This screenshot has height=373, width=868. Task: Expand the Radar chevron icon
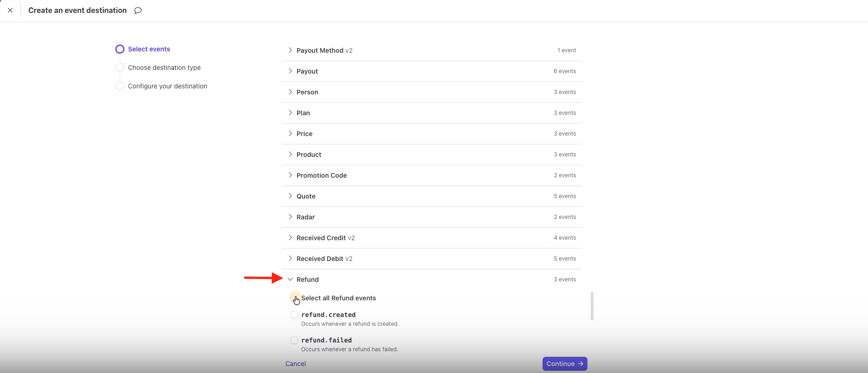[290, 217]
